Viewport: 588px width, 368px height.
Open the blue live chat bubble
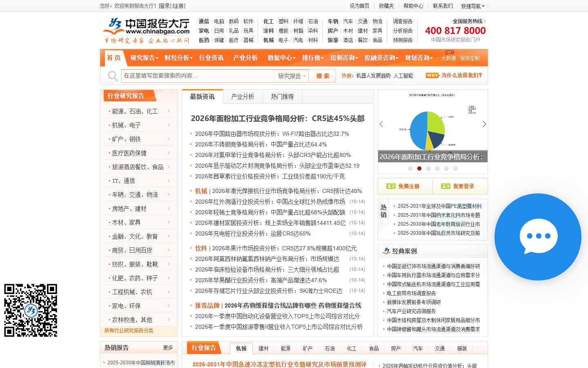tap(538, 237)
